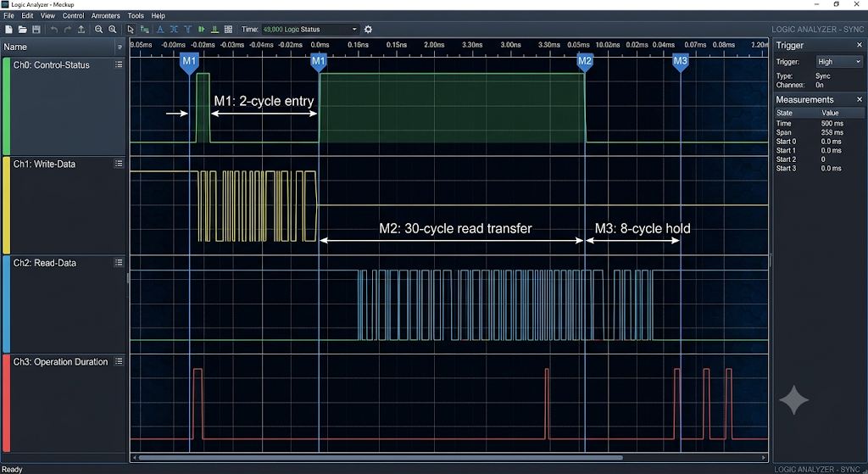Select blue T-shaped marker tool

point(187,30)
